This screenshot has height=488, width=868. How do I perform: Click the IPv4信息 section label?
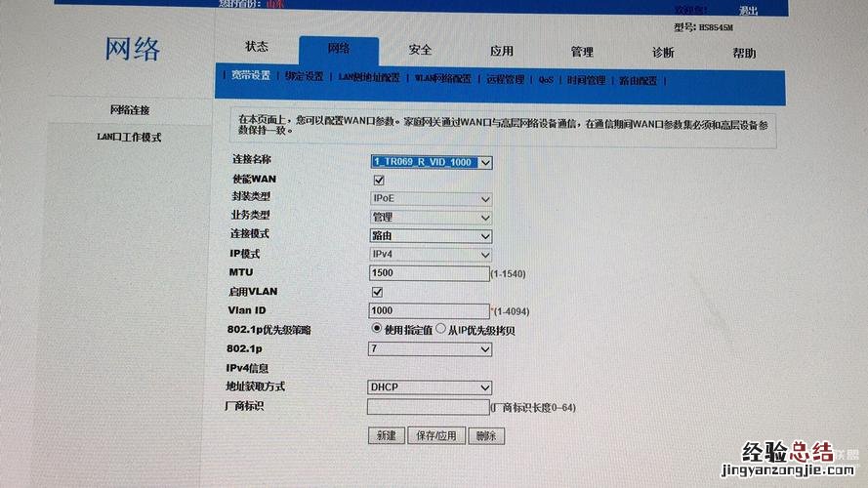tap(247, 368)
